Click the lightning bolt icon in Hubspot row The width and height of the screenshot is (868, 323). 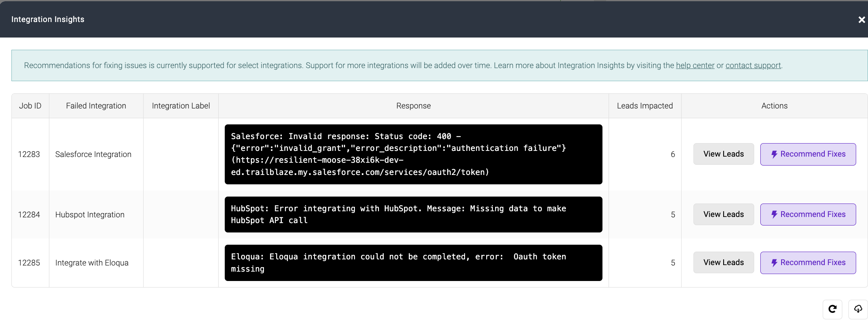tap(774, 215)
